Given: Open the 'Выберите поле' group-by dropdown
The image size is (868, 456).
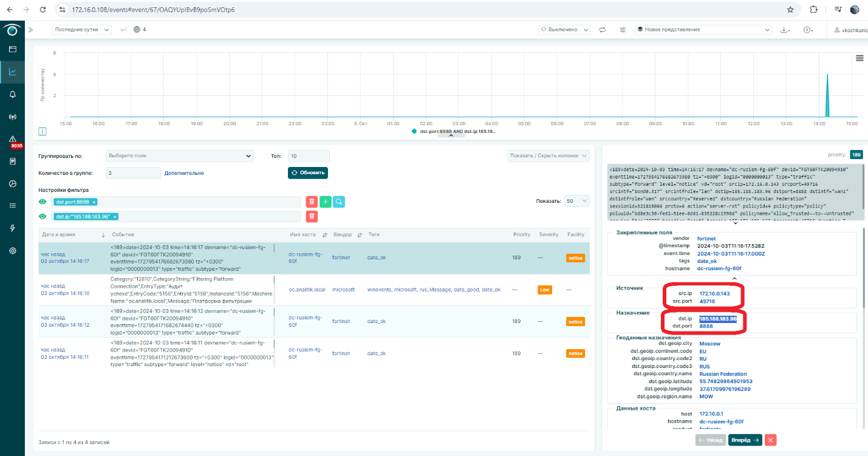Looking at the screenshot, I should pos(179,156).
